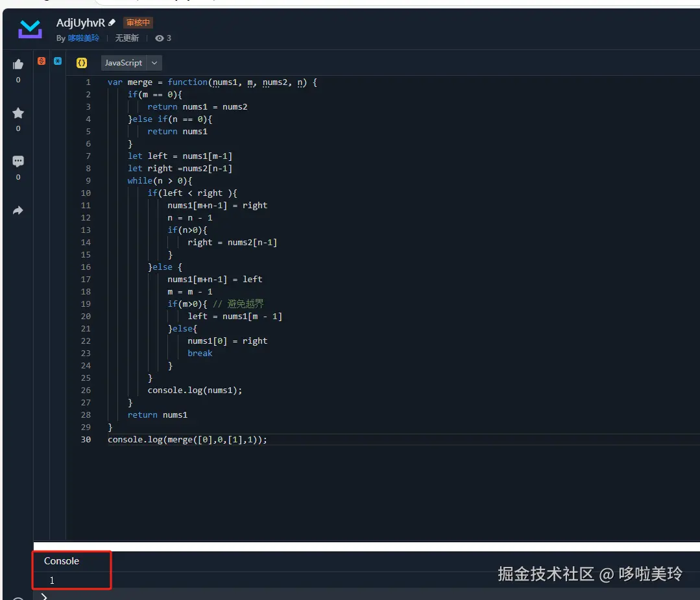The height and width of the screenshot is (600, 700).
Task: Select the Console panel header
Action: point(62,561)
